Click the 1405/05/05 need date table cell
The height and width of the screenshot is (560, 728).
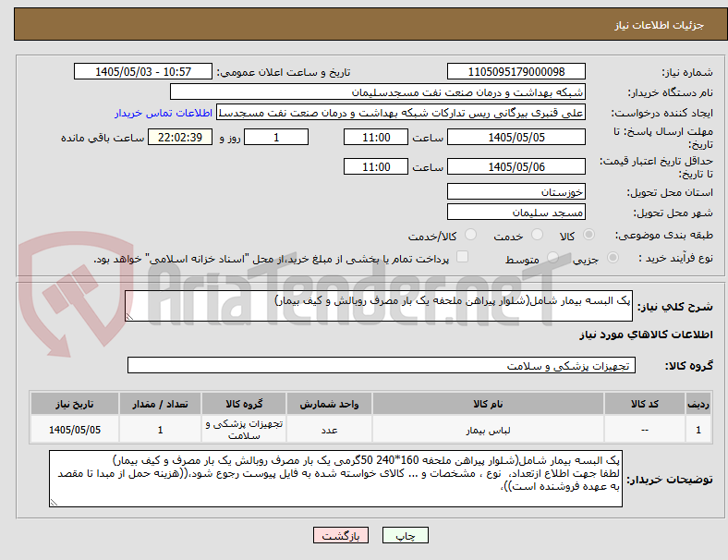click(x=75, y=430)
